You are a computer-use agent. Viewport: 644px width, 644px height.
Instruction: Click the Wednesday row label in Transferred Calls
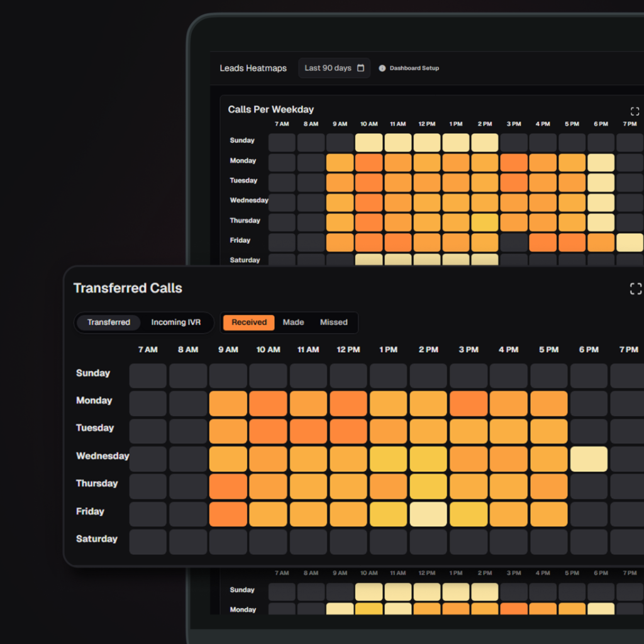tap(103, 456)
